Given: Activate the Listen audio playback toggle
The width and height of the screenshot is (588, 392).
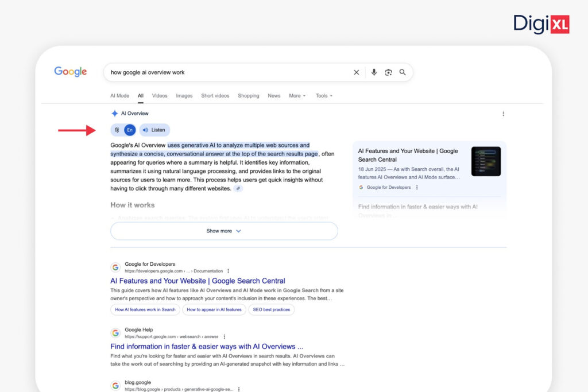Looking at the screenshot, I should 154,130.
